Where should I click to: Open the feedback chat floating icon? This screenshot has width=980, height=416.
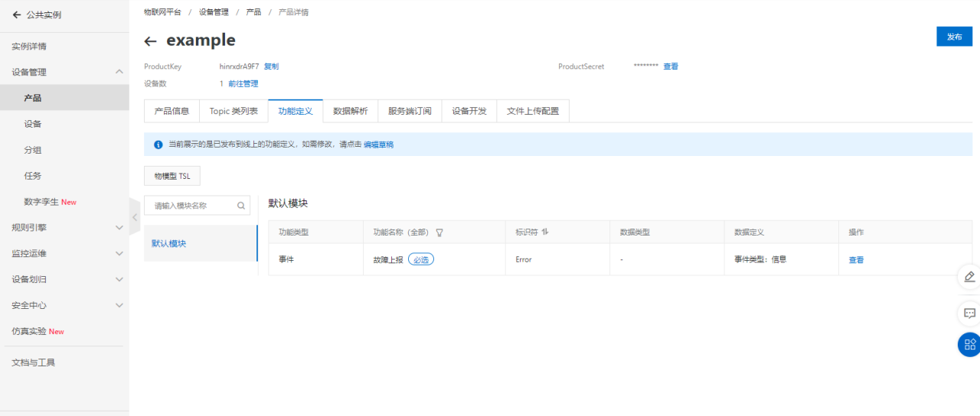969,313
